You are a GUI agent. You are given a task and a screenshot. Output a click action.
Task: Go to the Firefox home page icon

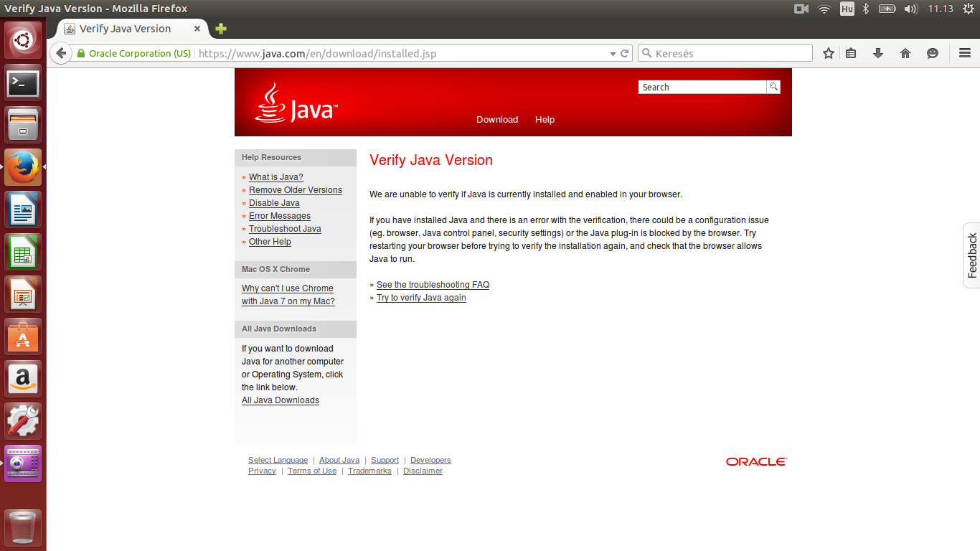click(905, 53)
